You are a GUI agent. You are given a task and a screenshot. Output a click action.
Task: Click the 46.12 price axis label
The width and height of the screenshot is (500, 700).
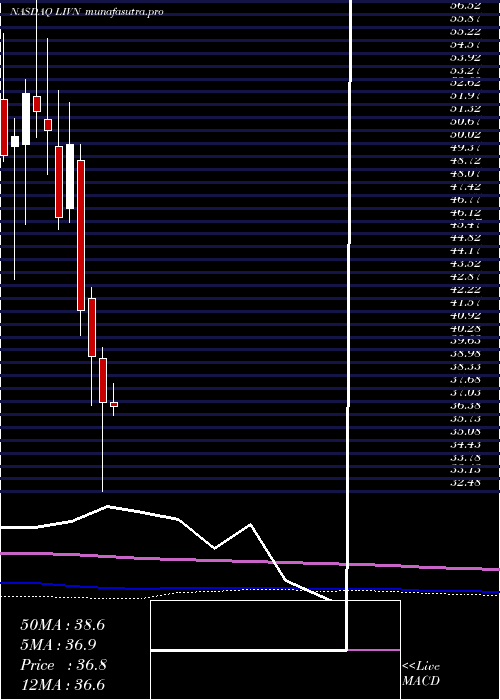point(466,212)
